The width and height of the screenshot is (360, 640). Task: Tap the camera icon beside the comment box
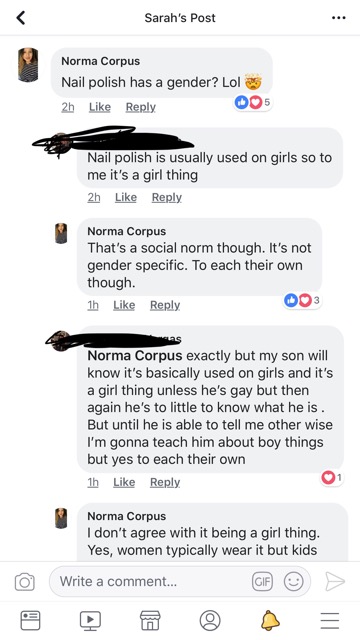click(24, 581)
